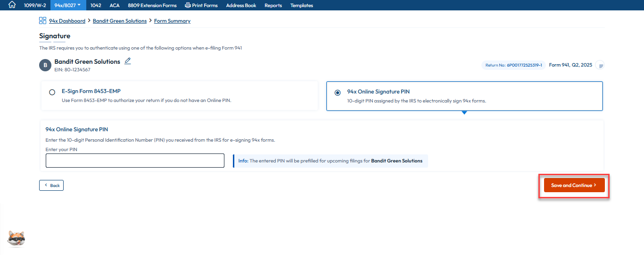The image size is (644, 255).
Task: Click the printer icon beside Print Forms
Action: pos(188,5)
